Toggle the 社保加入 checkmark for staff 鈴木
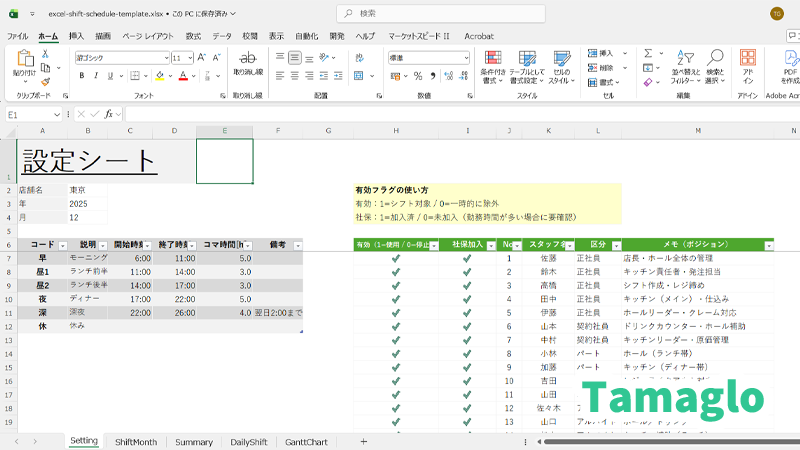Viewport: 800px width, 450px height. [466, 271]
